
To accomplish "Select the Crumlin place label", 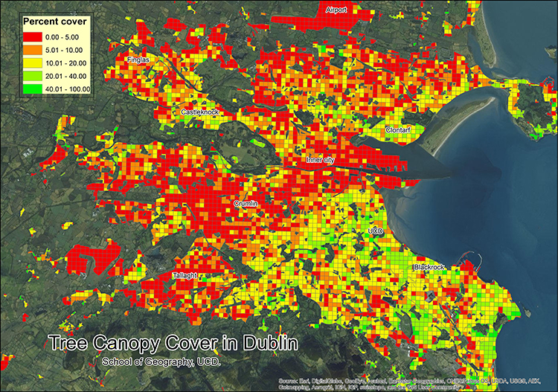I will (246, 203).
